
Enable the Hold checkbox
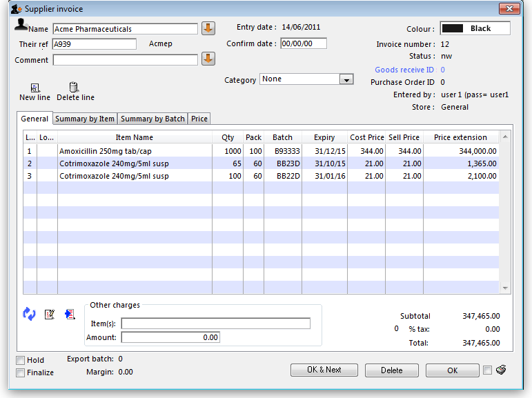tap(21, 360)
